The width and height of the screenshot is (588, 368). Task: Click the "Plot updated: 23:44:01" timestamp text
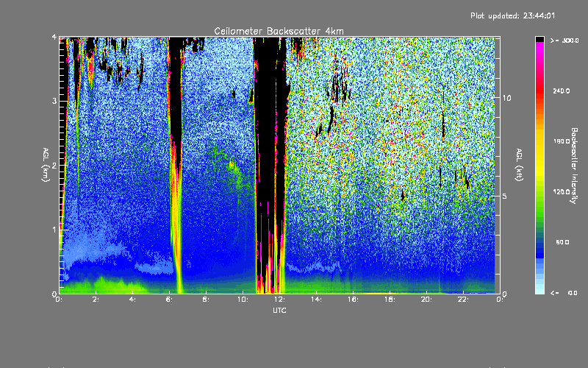512,15
